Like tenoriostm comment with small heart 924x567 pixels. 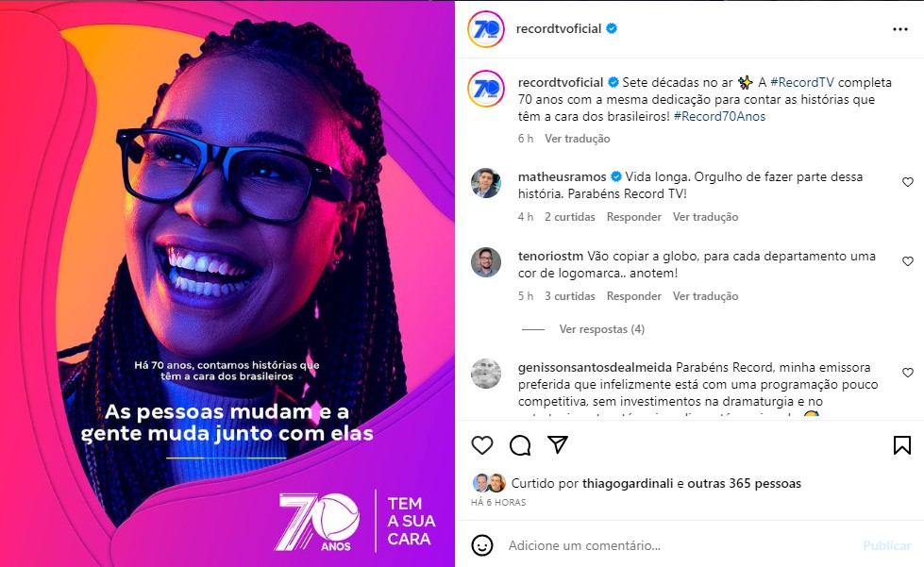coord(908,260)
